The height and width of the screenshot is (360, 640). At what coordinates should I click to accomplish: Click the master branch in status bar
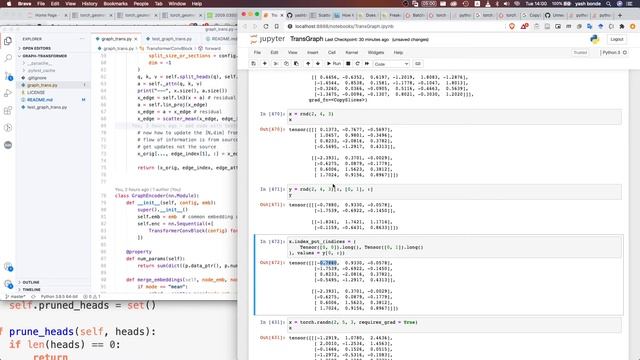[x=15, y=297]
